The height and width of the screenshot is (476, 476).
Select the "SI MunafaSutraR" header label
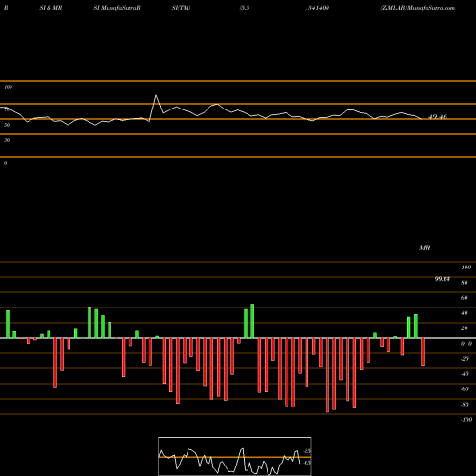tap(117, 8)
